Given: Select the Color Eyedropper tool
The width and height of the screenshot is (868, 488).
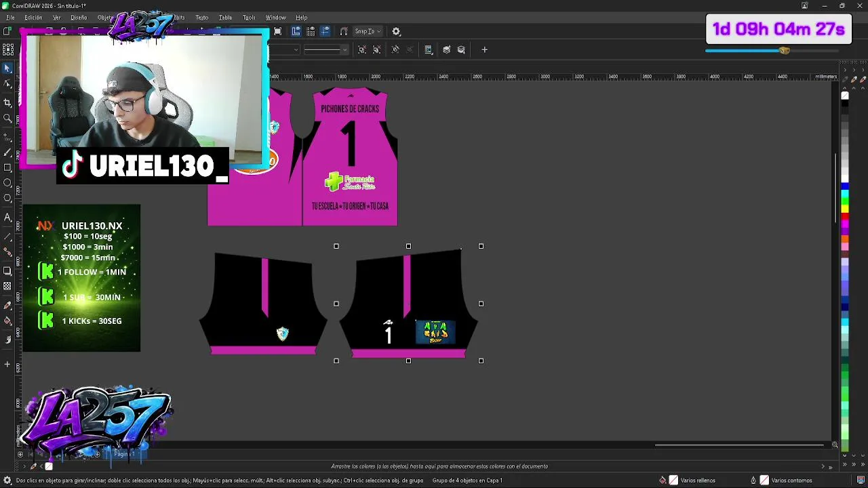Looking at the screenshot, I should (7, 306).
